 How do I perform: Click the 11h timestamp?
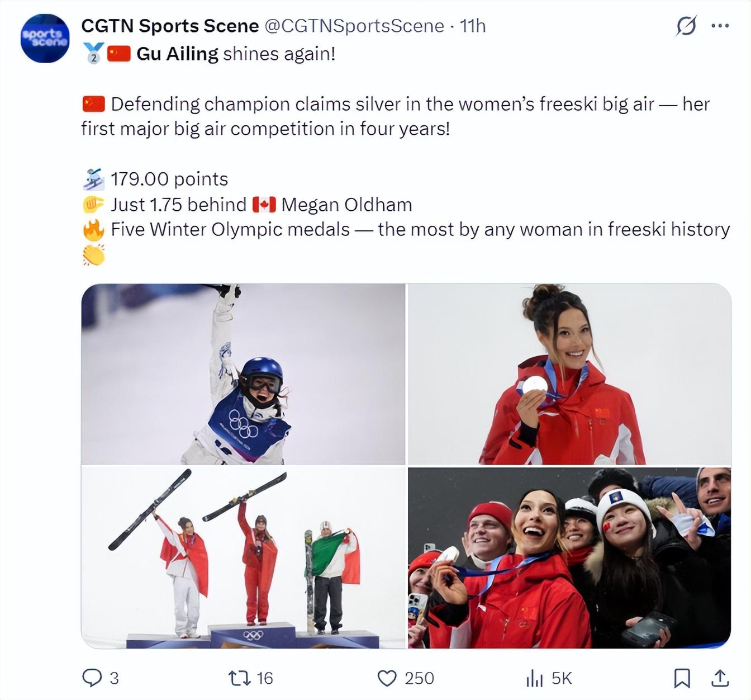tap(473, 26)
